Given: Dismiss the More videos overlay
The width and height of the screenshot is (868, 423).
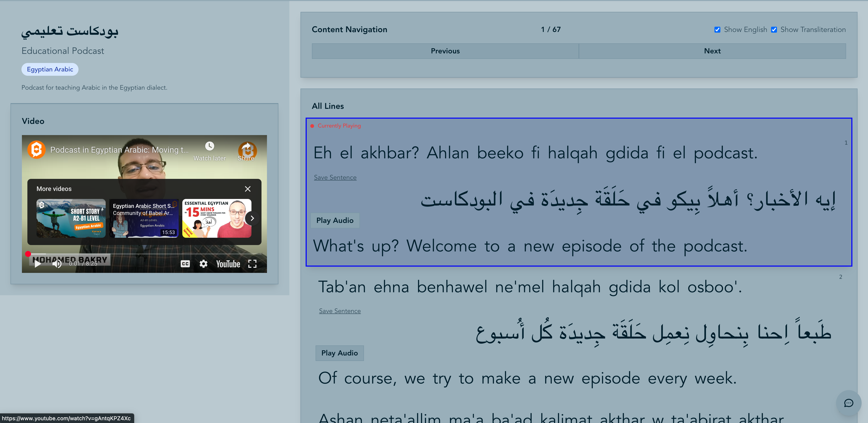Looking at the screenshot, I should pyautogui.click(x=248, y=189).
